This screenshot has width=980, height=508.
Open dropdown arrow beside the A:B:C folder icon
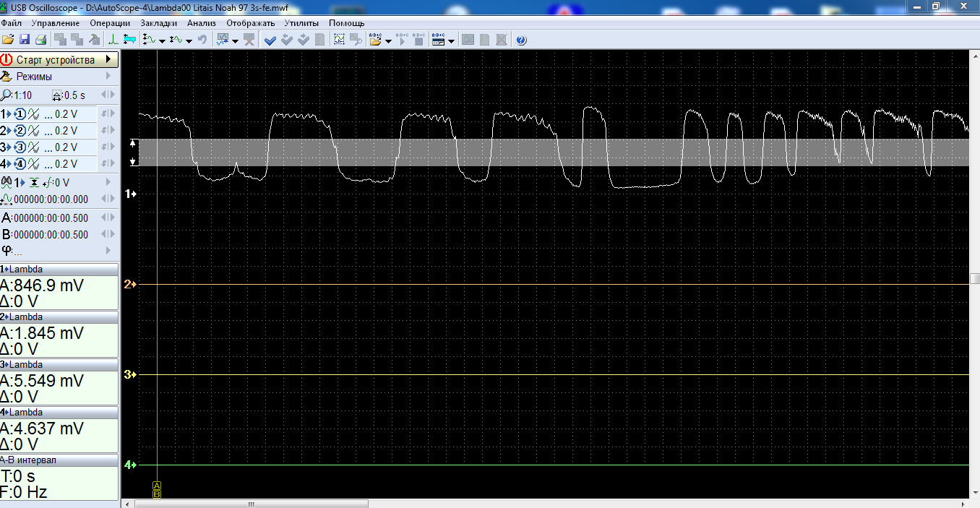pos(389,40)
